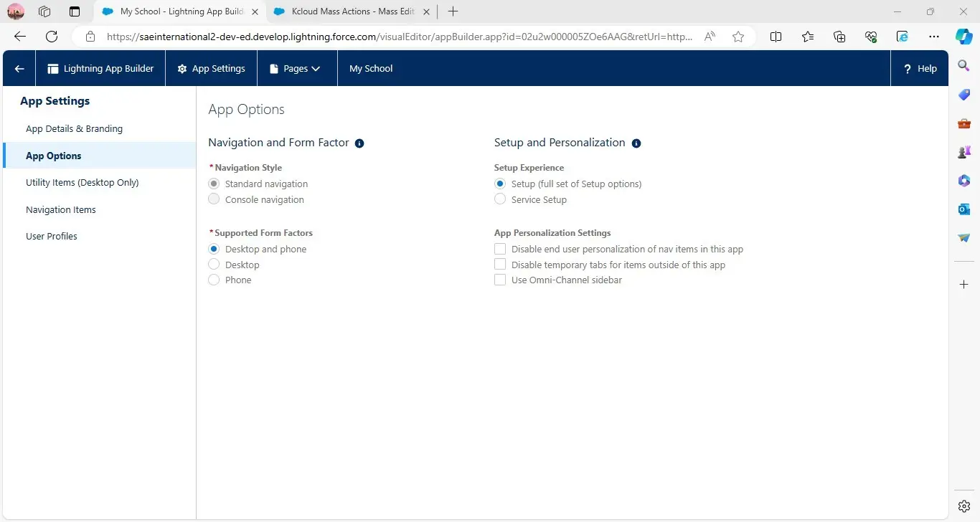Click the Setup and Personalization info icon

point(636,143)
